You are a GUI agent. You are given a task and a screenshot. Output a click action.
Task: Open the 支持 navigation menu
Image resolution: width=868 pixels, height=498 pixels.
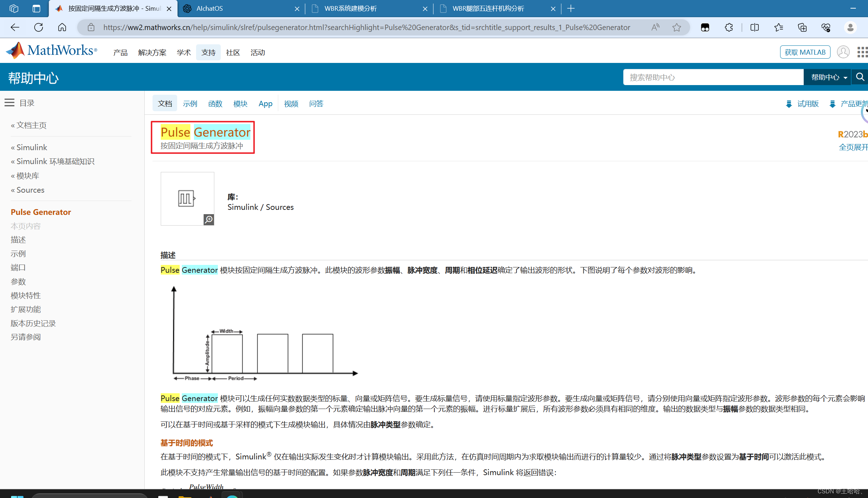[x=208, y=53]
